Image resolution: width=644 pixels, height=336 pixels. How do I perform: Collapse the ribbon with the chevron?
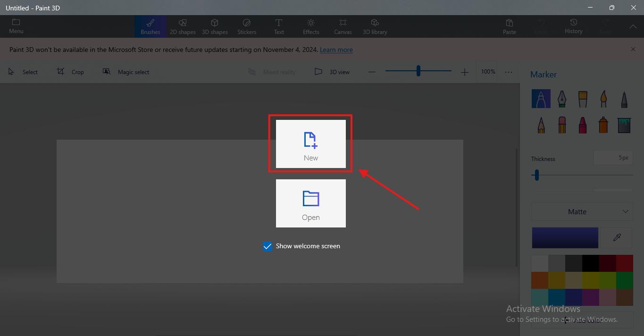633,27
